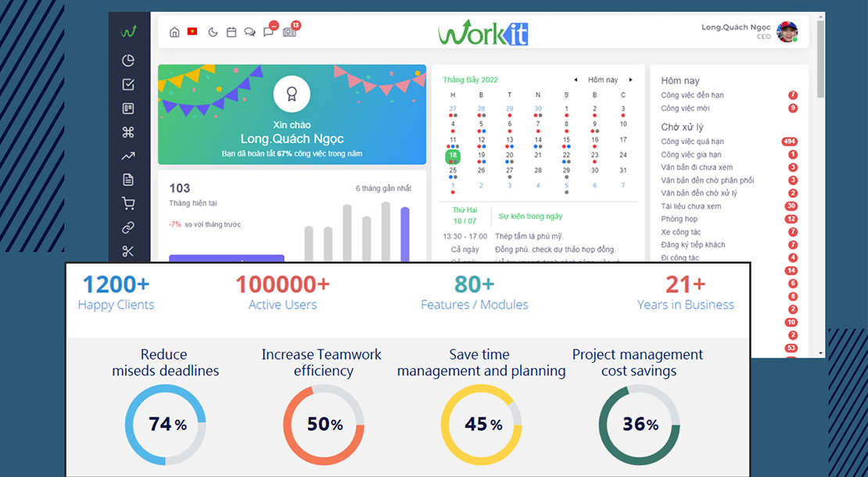
Task: Open the 'Tài liệu chưa xem' item
Action: pyautogui.click(x=690, y=206)
